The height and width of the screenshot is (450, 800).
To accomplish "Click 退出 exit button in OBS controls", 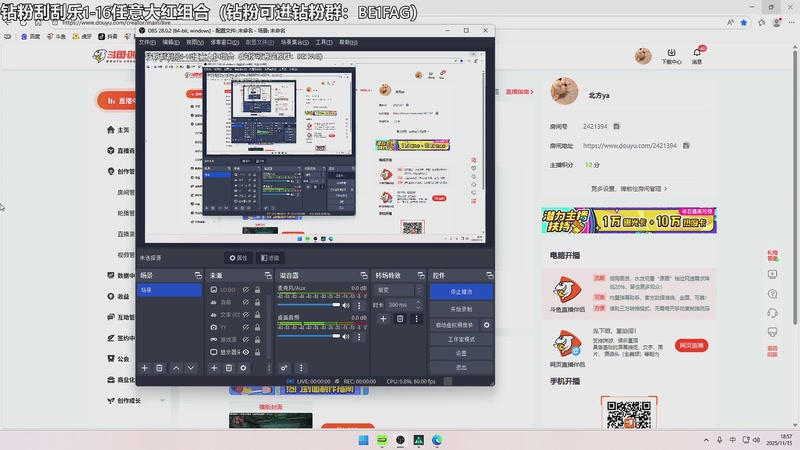I will [461, 367].
